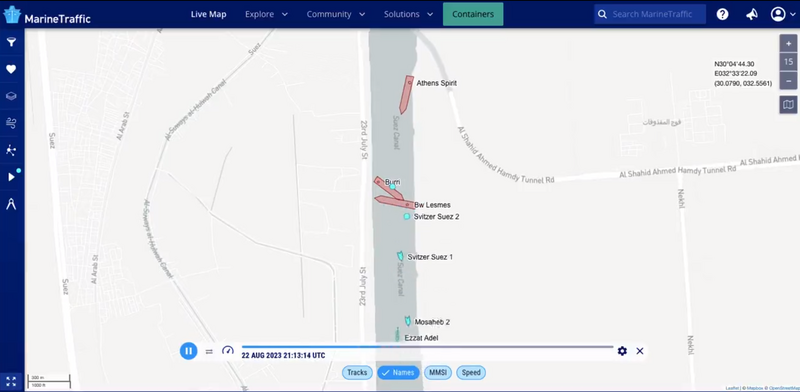Screen dimensions: 800x392
Task: Open the filter funnel in the sidebar
Action: click(11, 42)
